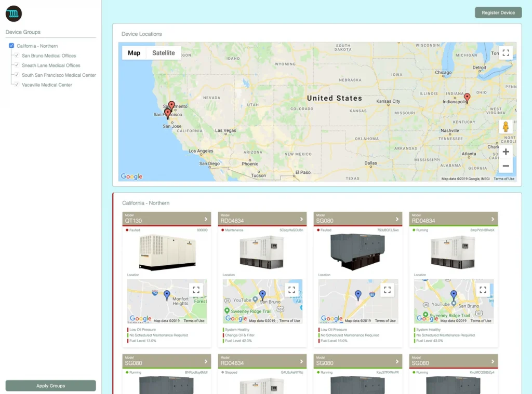Toggle the Vacaville Medical Center checkbox
The image size is (532, 394).
(17, 85)
